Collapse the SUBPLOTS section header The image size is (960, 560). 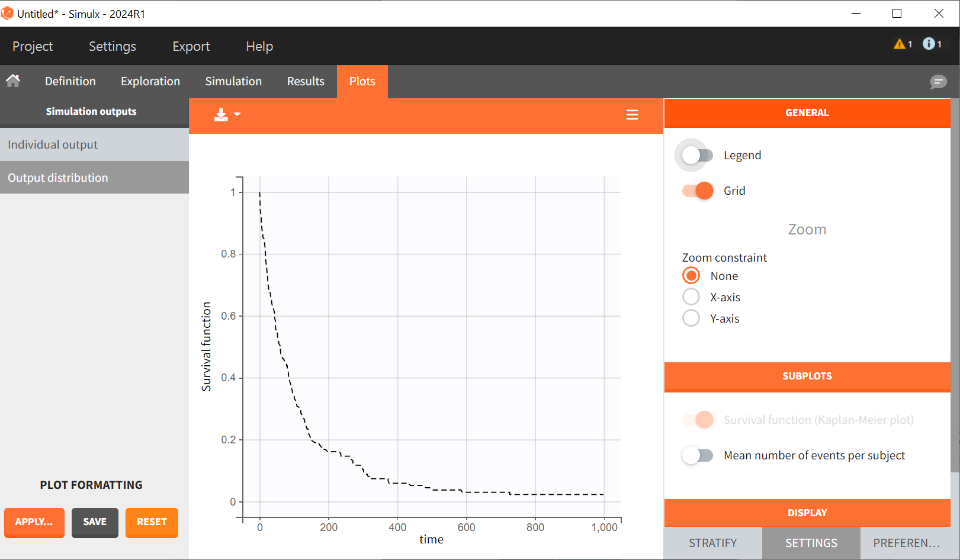coord(807,376)
